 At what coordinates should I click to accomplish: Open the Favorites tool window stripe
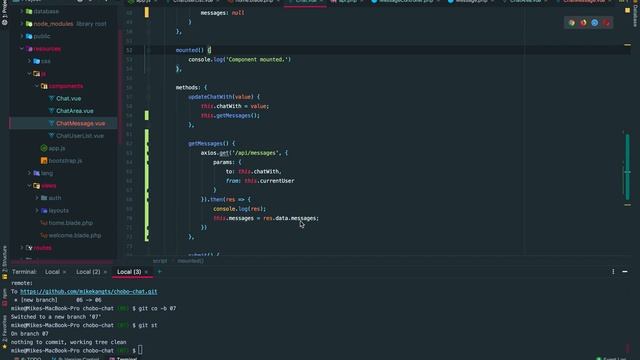click(4, 332)
